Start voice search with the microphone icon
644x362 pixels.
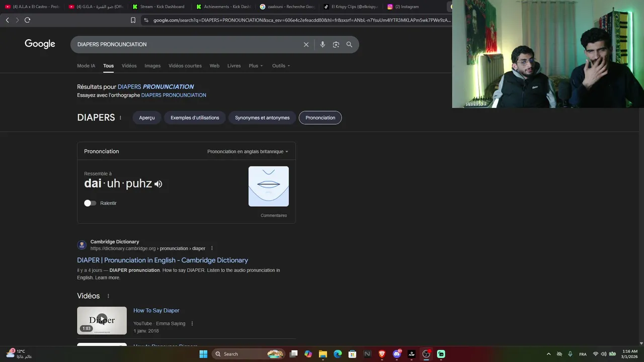(323, 44)
